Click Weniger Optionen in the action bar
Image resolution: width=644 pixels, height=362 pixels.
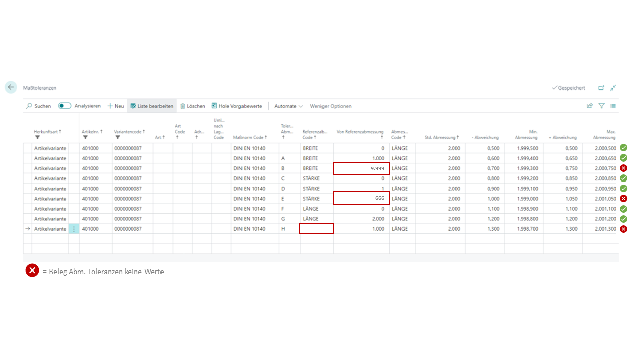coord(331,106)
